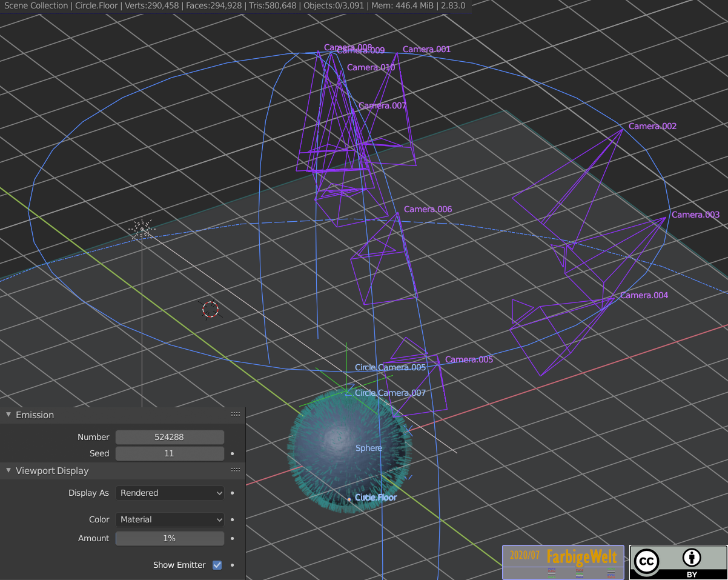Open the Color Material dropdown

170,519
